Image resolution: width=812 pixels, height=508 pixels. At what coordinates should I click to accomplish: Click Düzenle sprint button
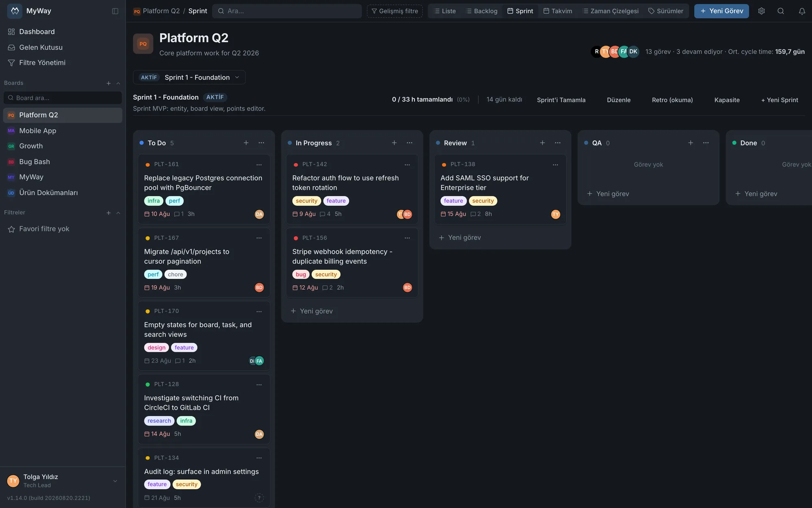tap(619, 100)
